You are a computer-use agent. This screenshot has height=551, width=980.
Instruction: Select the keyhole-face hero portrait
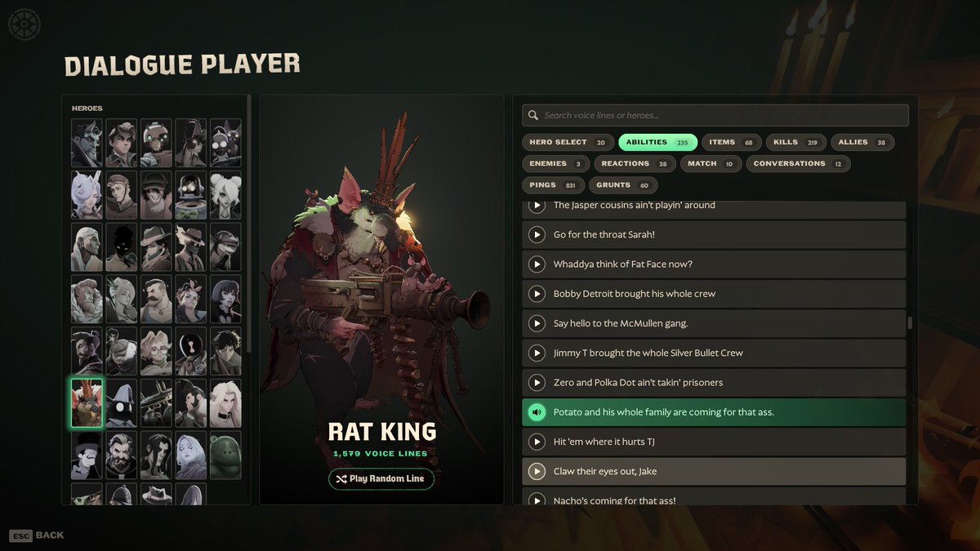191,351
